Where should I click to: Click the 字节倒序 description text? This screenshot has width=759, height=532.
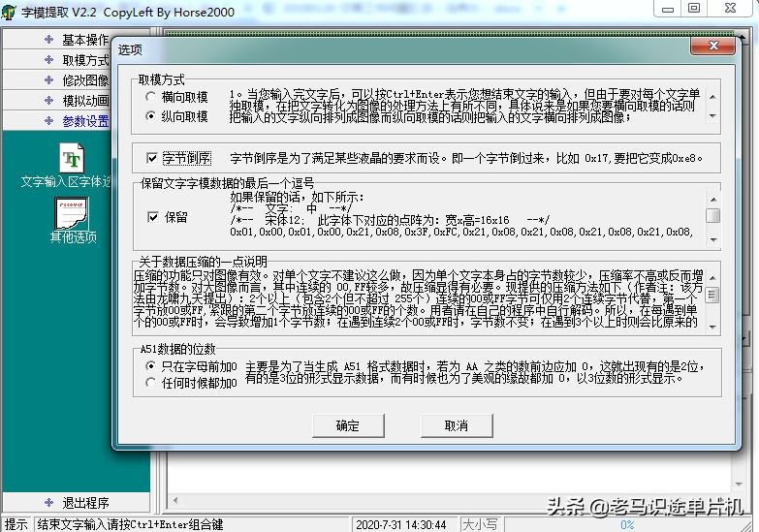click(x=466, y=158)
